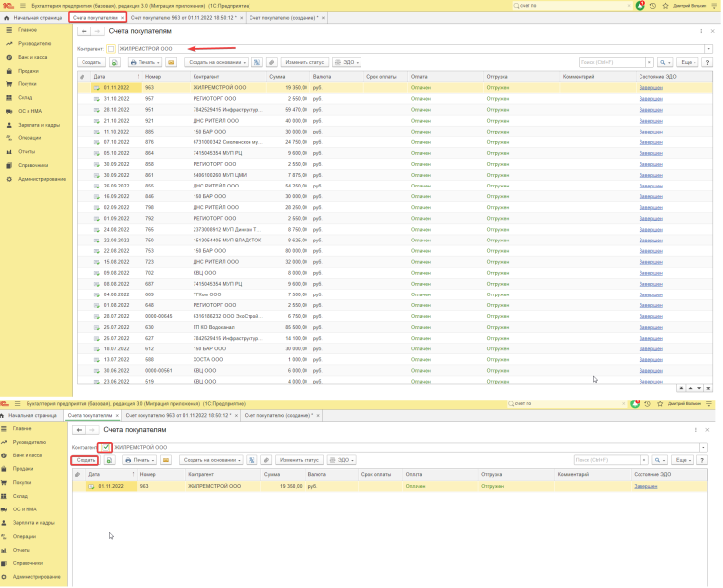Open Создать на основании dropdown in top toolbar
723x588 pixels.
tap(216, 62)
